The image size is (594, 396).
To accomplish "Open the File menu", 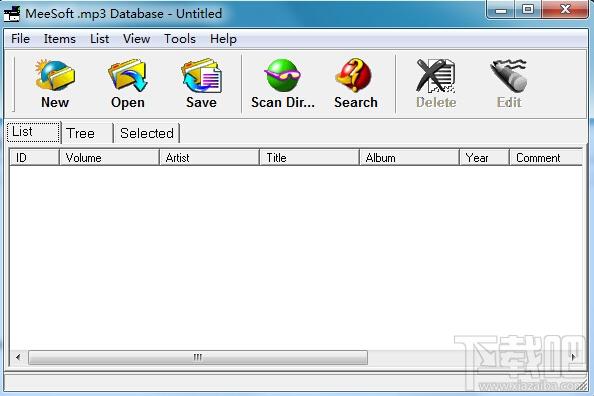I will tap(20, 39).
